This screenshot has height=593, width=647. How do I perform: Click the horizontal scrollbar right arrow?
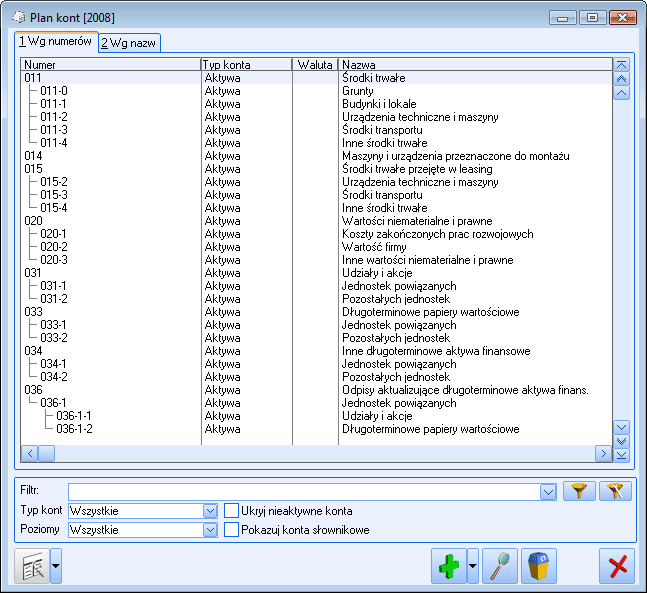pyautogui.click(x=603, y=453)
